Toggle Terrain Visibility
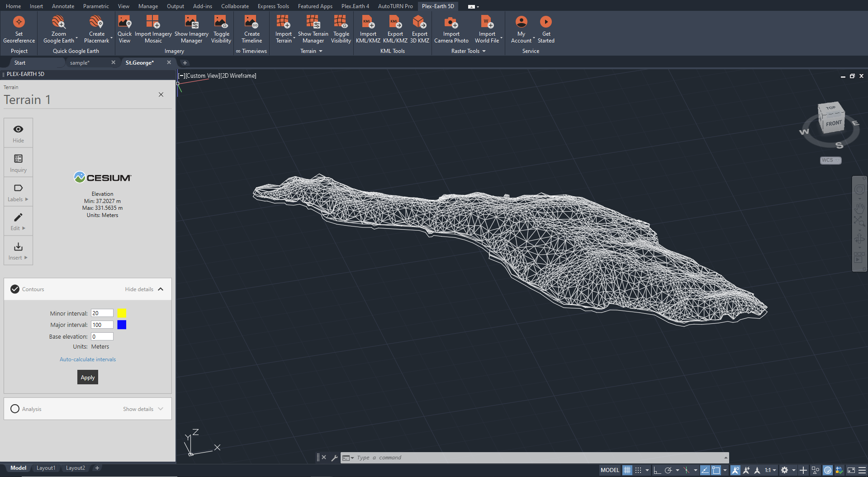Image resolution: width=868 pixels, height=477 pixels. (x=341, y=29)
